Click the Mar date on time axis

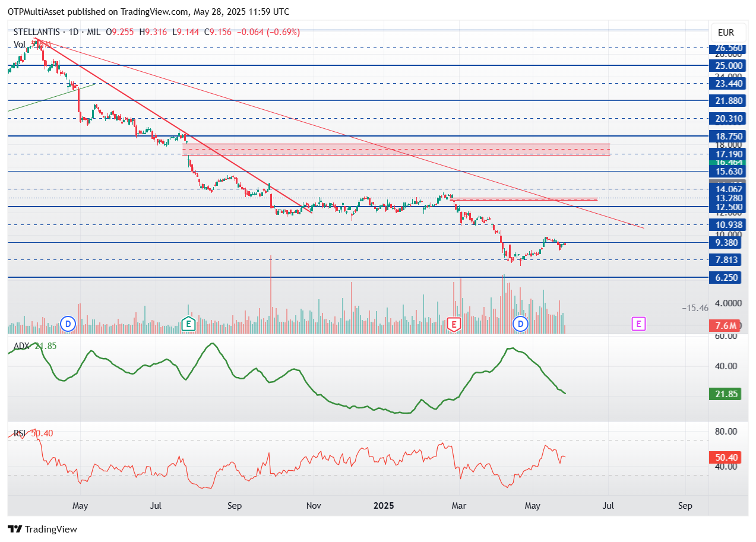pyautogui.click(x=460, y=506)
